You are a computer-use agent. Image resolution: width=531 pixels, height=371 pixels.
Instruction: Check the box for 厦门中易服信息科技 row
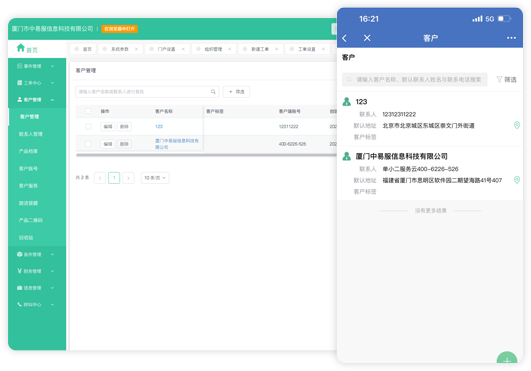(x=88, y=144)
